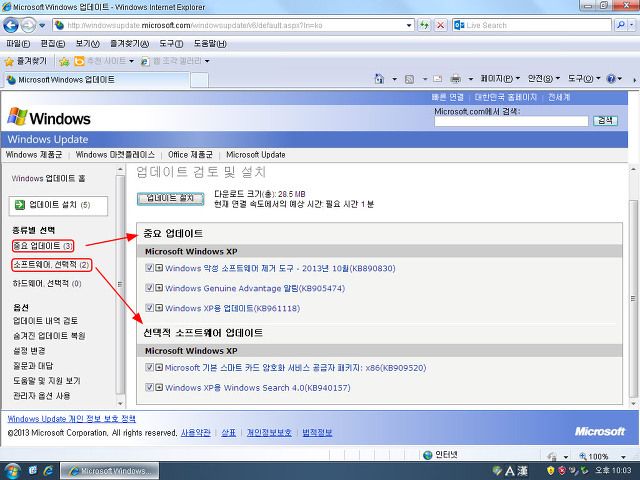The height and width of the screenshot is (480, 640).
Task: Click the Add to Favorites bar icon
Action: (x=64, y=62)
